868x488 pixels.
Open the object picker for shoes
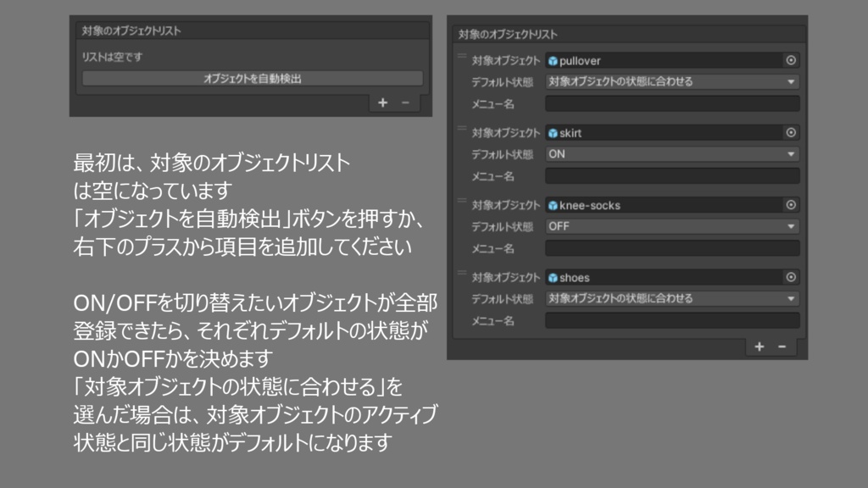(x=790, y=276)
